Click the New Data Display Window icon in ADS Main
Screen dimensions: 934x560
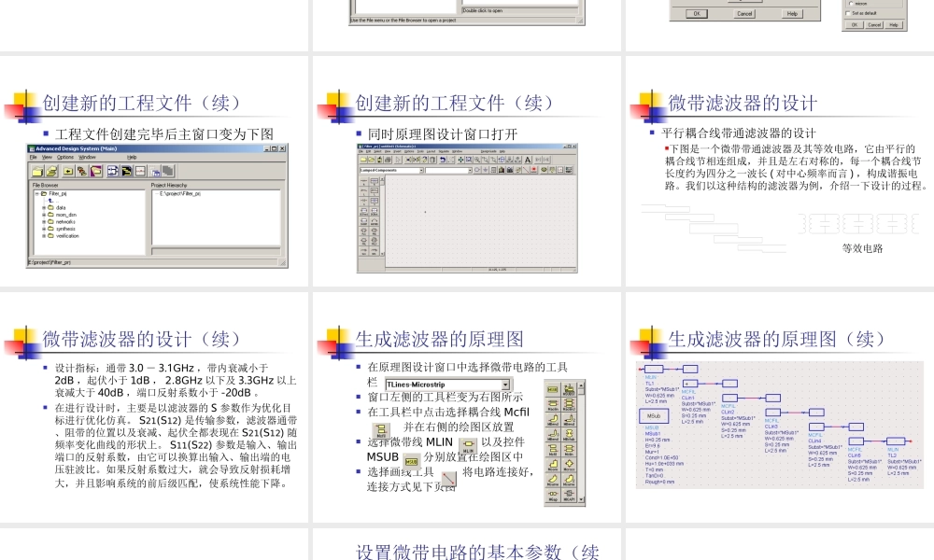point(141,171)
